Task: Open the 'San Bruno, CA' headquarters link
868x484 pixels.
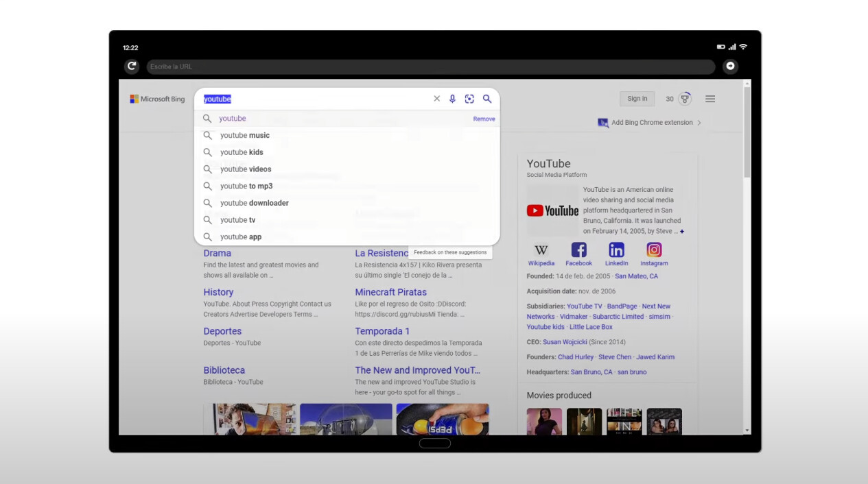Action: tap(591, 372)
